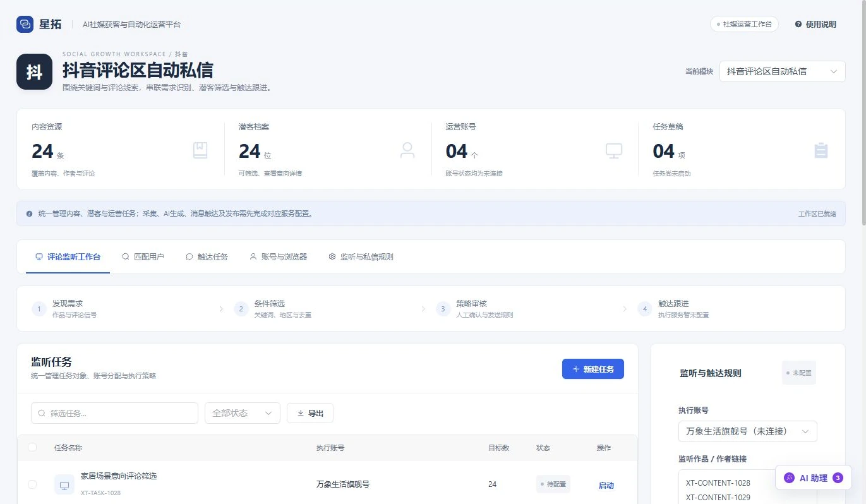
Task: Go to 账号与浏览器 tab
Action: [279, 257]
